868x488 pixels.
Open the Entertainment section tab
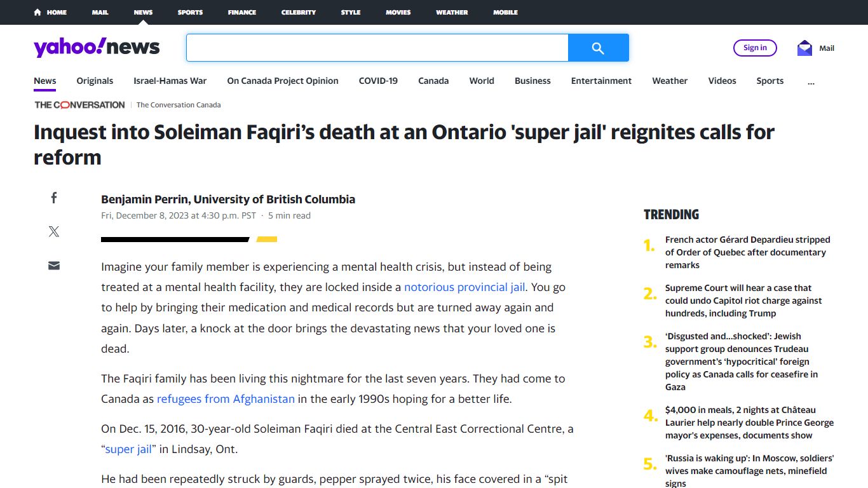click(601, 81)
